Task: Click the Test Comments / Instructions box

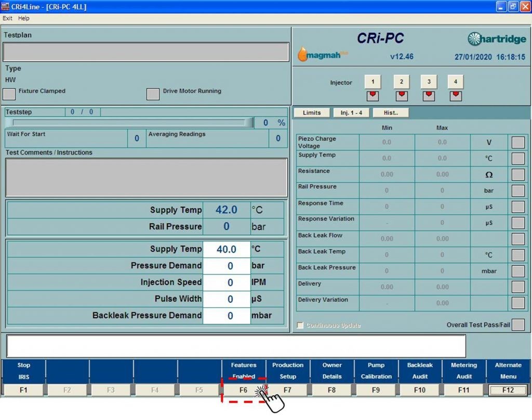Action: (x=147, y=177)
